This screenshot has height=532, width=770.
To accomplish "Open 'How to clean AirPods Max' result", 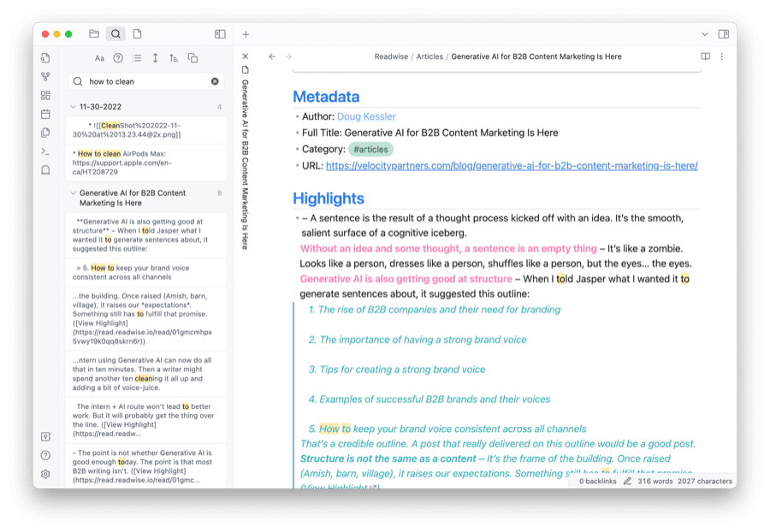I will (x=145, y=163).
